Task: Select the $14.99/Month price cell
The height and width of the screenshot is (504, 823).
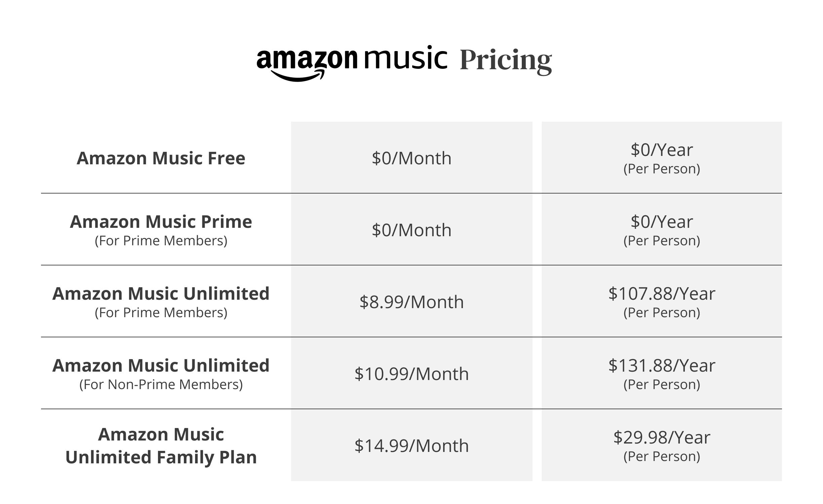Action: (411, 446)
